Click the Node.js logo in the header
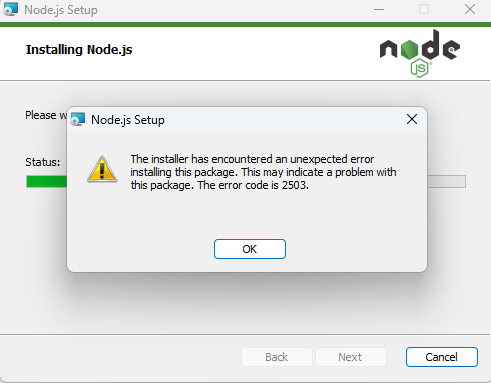 [420, 53]
